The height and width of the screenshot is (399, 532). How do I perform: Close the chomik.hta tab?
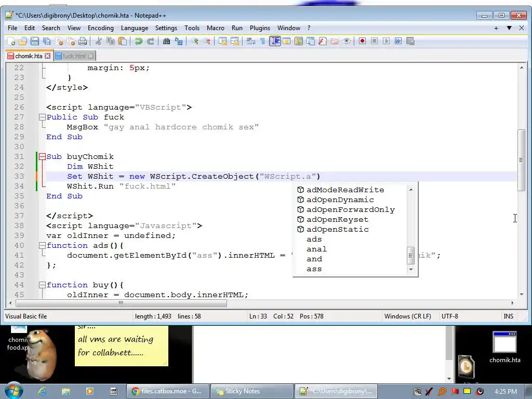pyautogui.click(x=48, y=56)
